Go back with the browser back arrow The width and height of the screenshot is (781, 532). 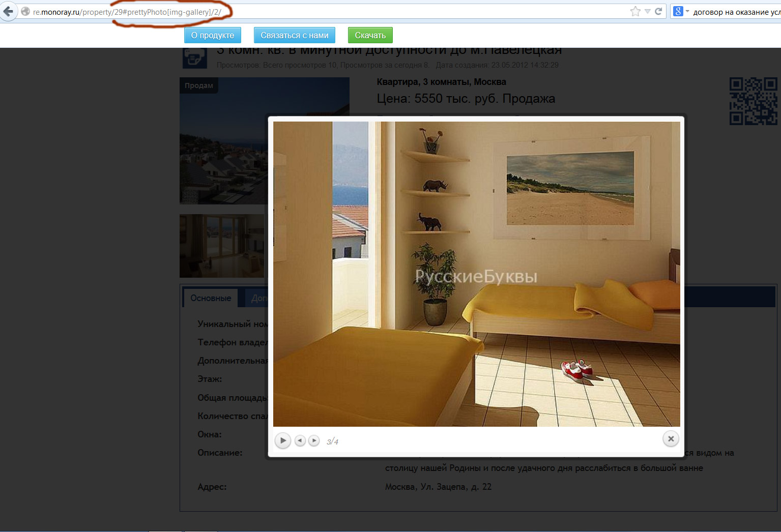[x=8, y=11]
